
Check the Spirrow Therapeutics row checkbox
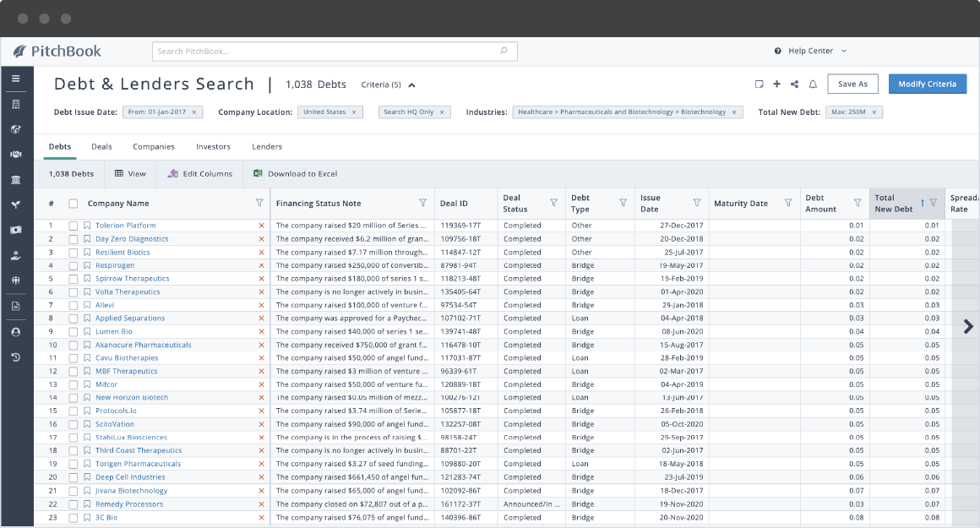(x=73, y=279)
